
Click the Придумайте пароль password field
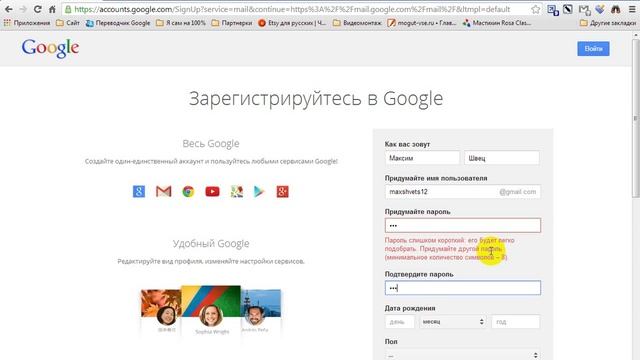tap(462, 225)
